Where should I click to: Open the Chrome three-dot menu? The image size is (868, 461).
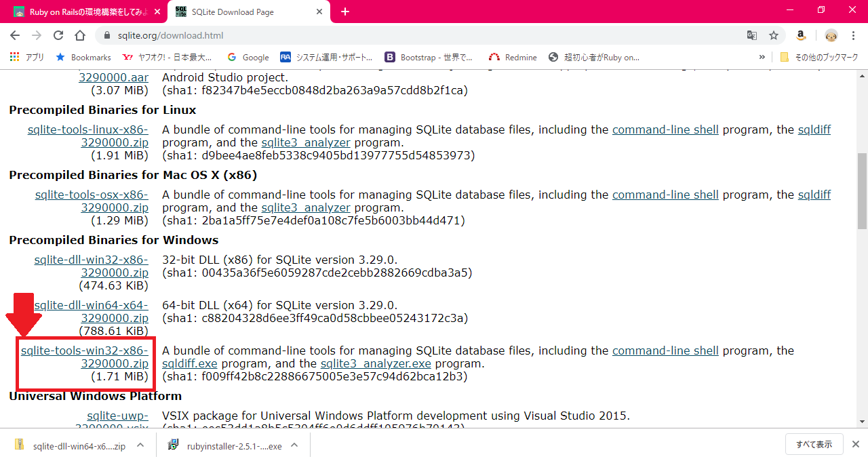(853, 35)
